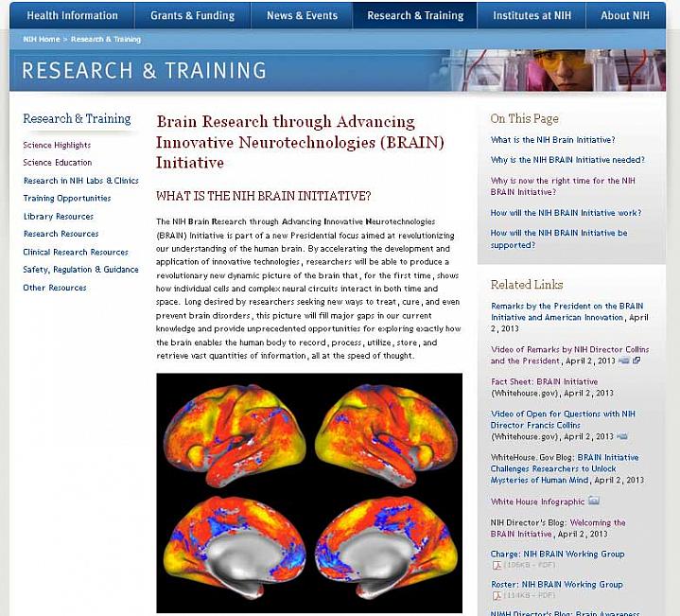This screenshot has width=680, height=616.
Task: Open Remarks by the President on BRAIN Initiative
Action: (x=567, y=311)
